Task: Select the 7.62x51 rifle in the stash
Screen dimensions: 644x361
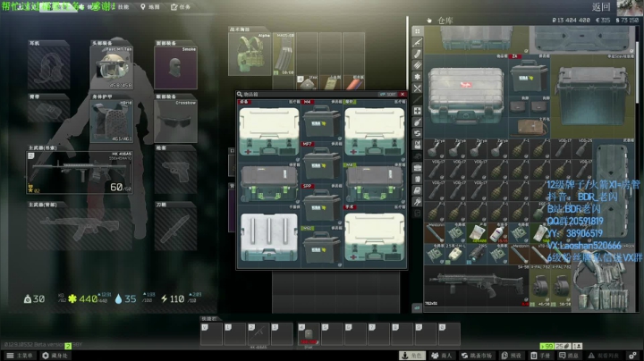Action: [x=477, y=286]
